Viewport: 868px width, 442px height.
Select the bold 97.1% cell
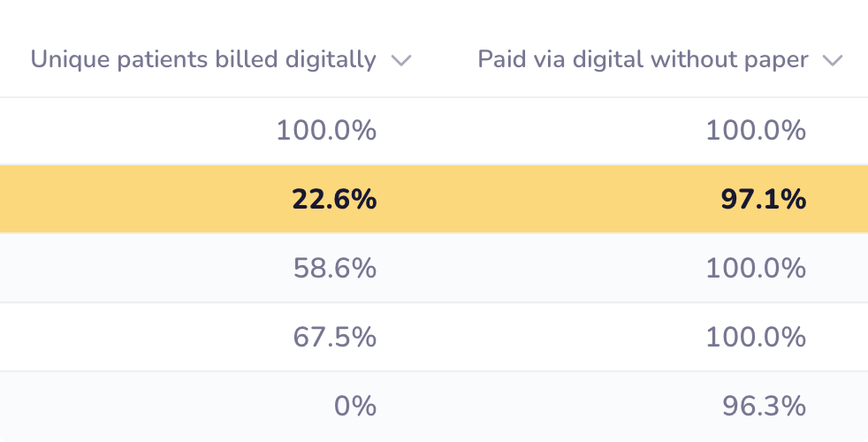(763, 200)
